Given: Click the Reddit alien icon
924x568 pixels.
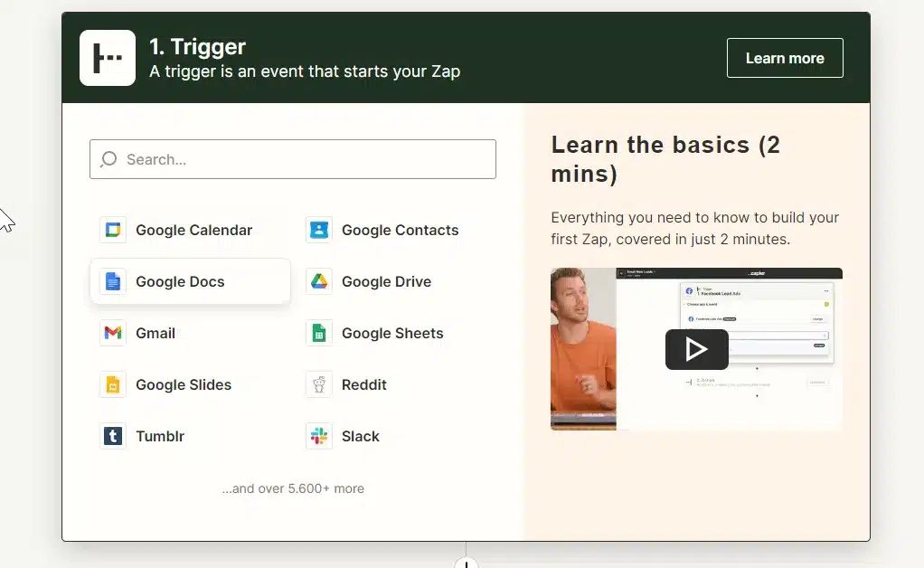Looking at the screenshot, I should click(x=319, y=384).
